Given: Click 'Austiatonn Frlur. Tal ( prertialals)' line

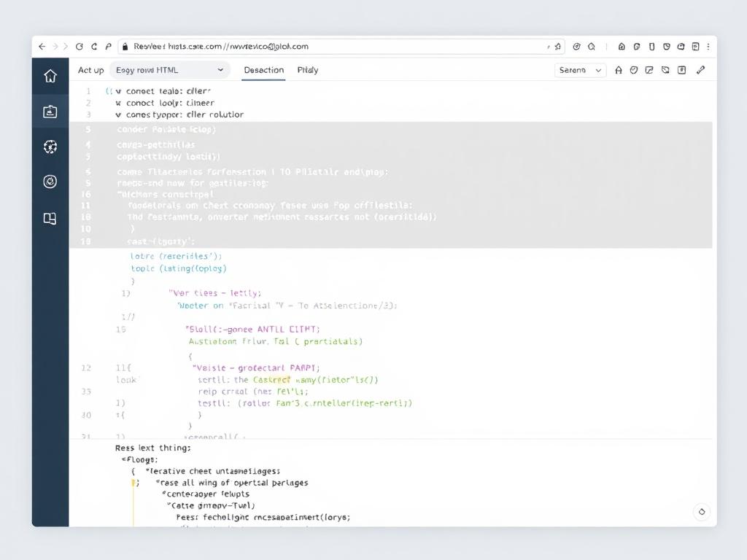Looking at the screenshot, I should point(275,341).
